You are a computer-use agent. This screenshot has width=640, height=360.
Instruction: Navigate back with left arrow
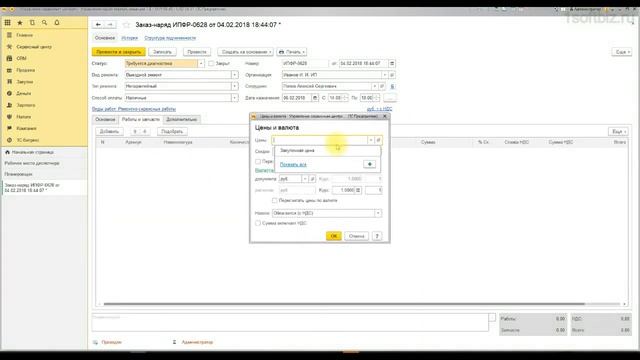click(98, 25)
